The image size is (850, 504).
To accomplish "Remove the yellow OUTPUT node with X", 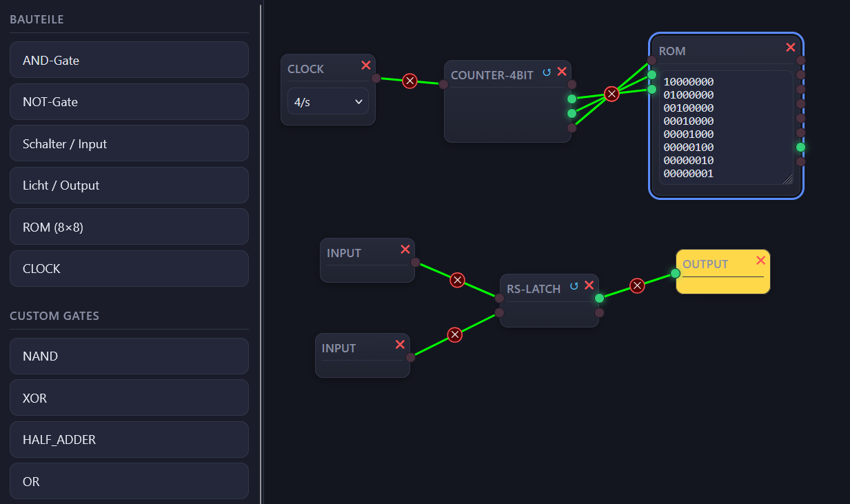I will click(x=761, y=261).
